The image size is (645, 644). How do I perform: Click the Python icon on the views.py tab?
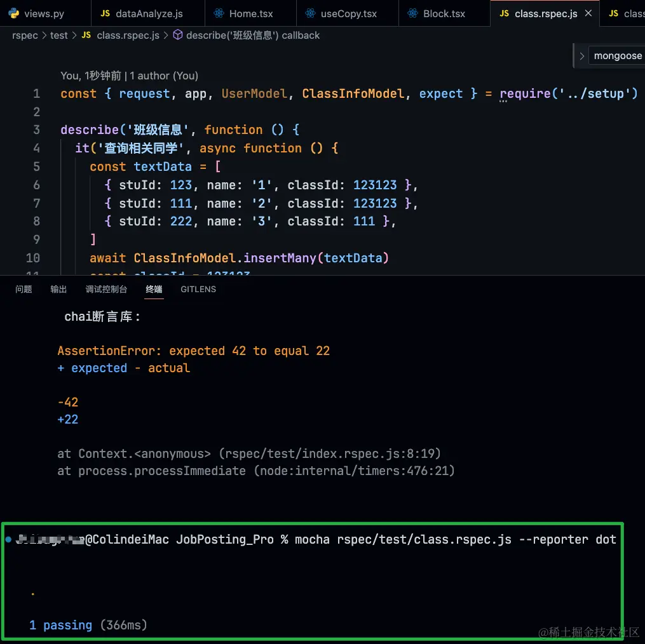coord(13,13)
